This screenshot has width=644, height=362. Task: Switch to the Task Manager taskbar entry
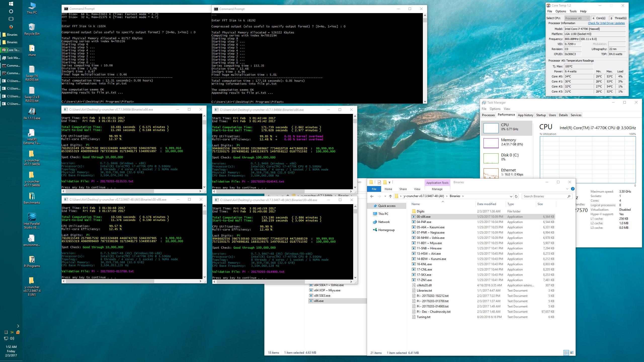pos(11,58)
